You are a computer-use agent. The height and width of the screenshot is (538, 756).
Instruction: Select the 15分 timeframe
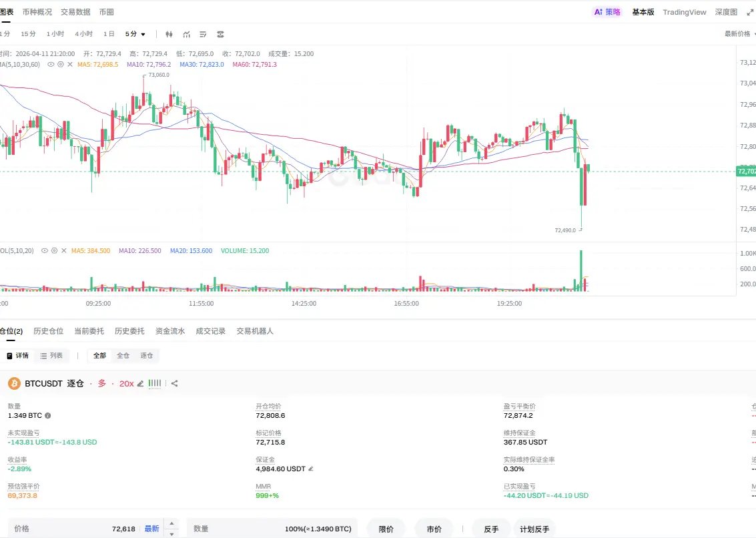(x=29, y=34)
